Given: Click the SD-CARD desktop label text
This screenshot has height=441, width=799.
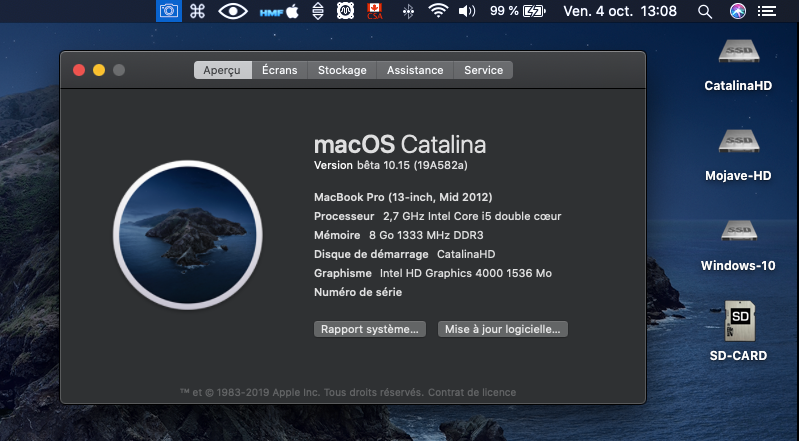Looking at the screenshot, I should pyautogui.click(x=738, y=355).
